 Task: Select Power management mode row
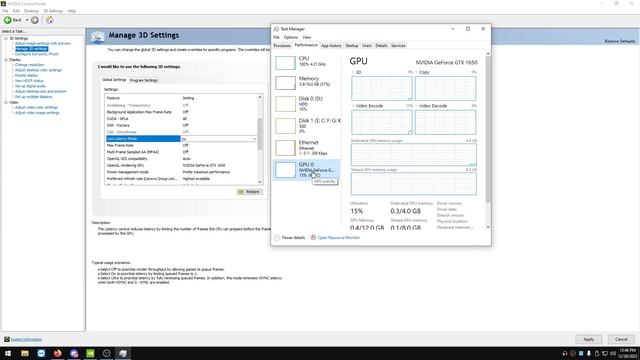click(181, 172)
